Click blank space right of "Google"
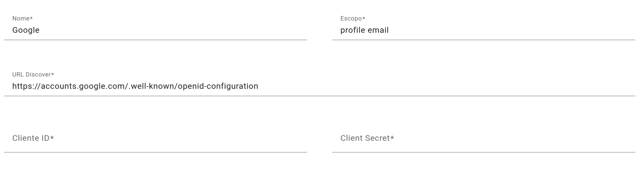 172,30
